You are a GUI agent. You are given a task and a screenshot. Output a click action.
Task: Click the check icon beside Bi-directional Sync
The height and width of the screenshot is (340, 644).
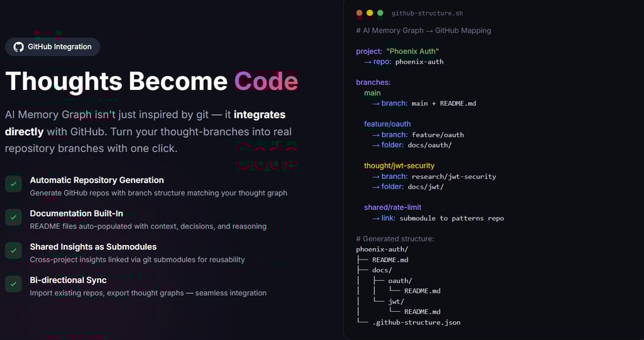tap(14, 283)
